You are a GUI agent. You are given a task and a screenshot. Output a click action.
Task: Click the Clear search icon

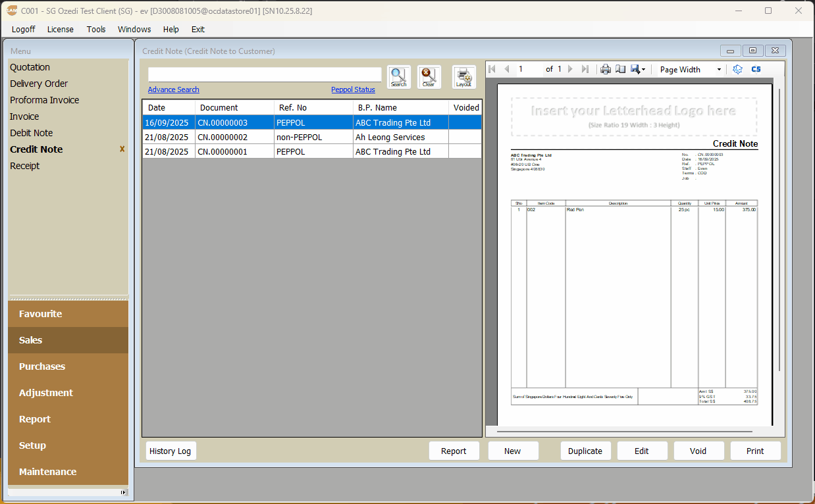click(x=429, y=77)
